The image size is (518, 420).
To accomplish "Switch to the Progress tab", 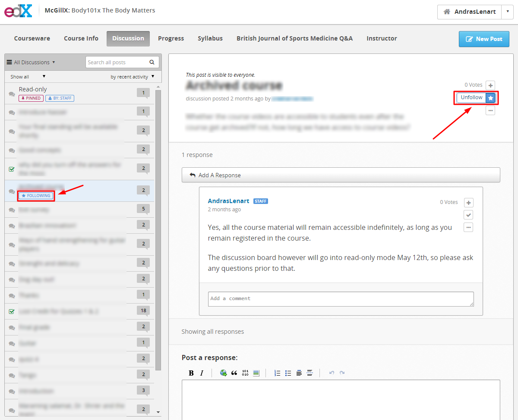I will click(x=171, y=38).
